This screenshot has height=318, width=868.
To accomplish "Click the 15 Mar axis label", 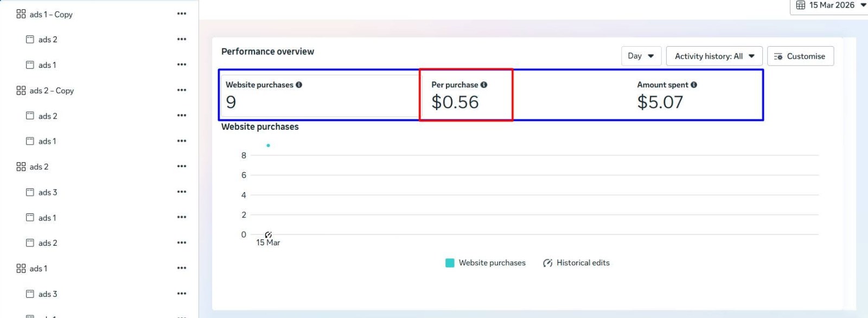I will point(268,243).
